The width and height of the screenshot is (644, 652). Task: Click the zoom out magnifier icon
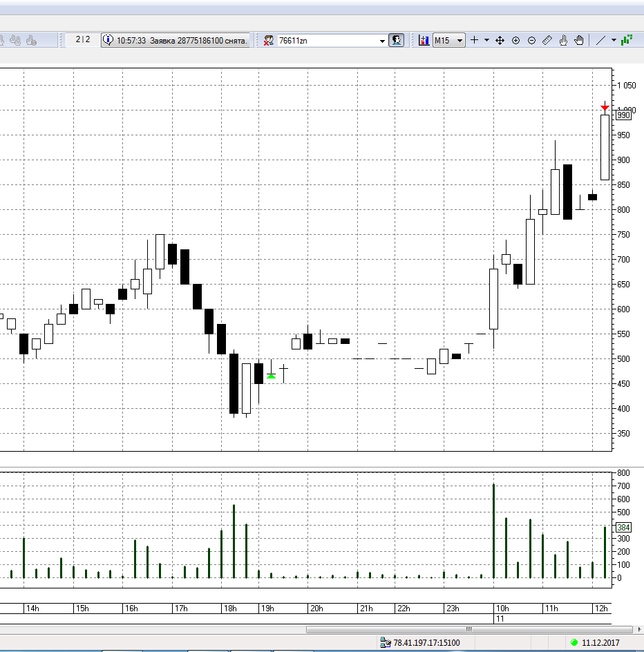click(x=531, y=40)
